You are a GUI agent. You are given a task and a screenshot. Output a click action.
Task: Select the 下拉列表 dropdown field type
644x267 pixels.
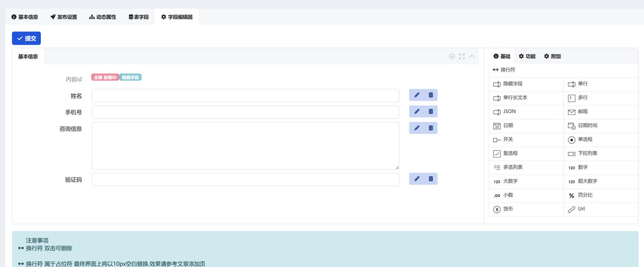point(587,153)
